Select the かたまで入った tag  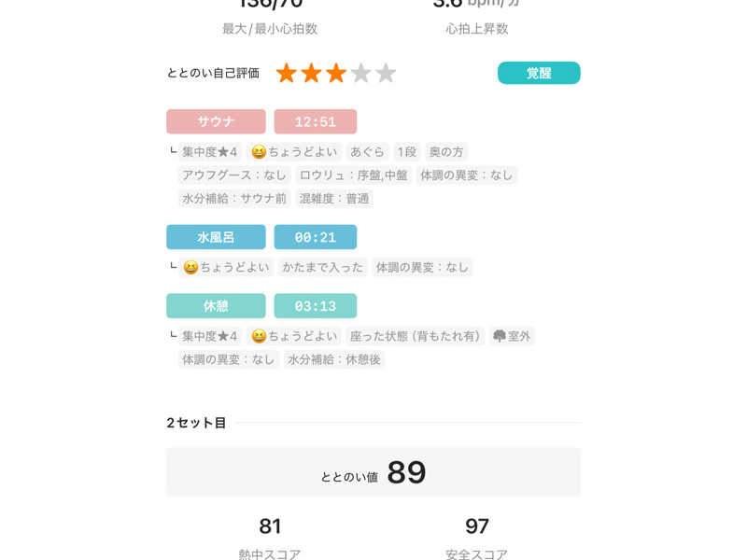click(x=323, y=267)
